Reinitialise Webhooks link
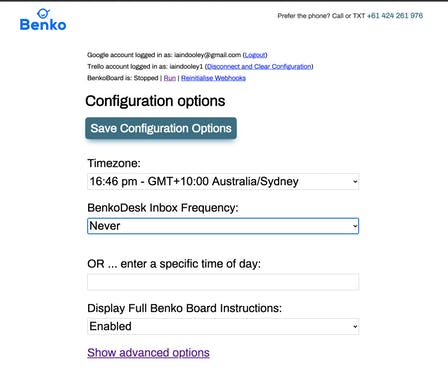Viewport: 448px width, 380px height. pyautogui.click(x=213, y=78)
